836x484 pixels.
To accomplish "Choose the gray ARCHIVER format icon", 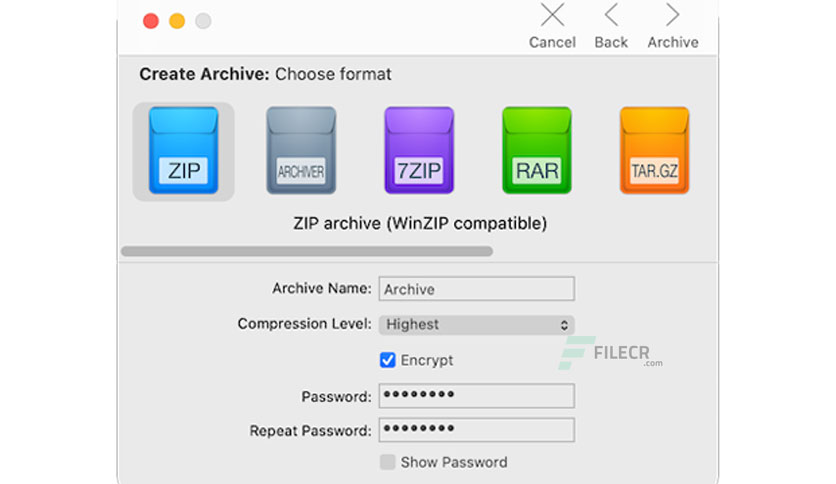I will (301, 151).
